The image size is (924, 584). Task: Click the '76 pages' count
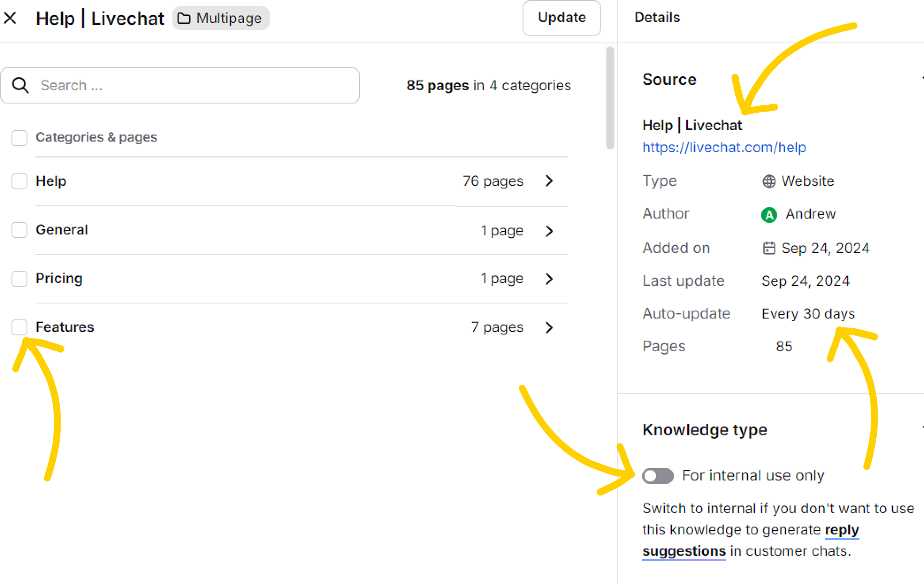493,181
